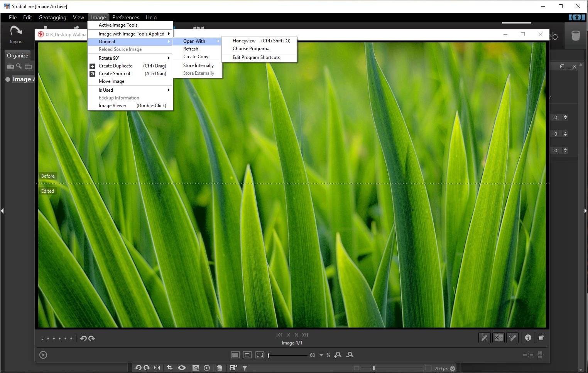588x373 pixels.
Task: Go to the last image
Action: pos(305,335)
